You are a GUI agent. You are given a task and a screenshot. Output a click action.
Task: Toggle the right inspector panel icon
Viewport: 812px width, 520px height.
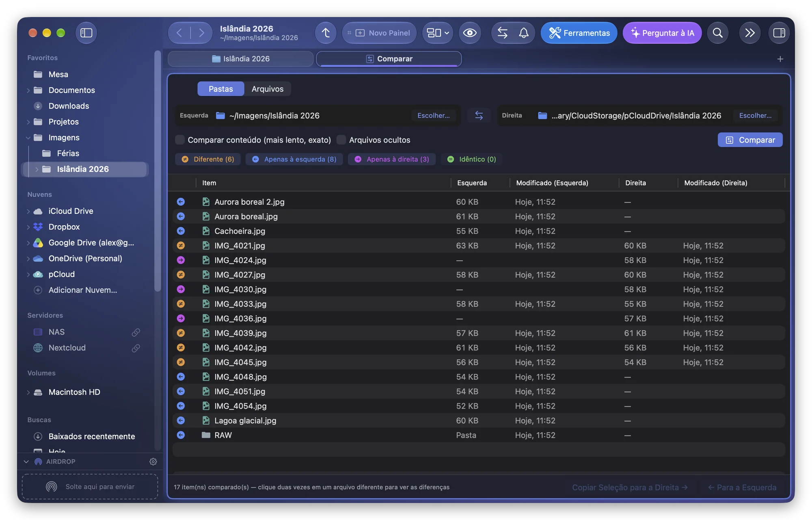click(x=779, y=33)
